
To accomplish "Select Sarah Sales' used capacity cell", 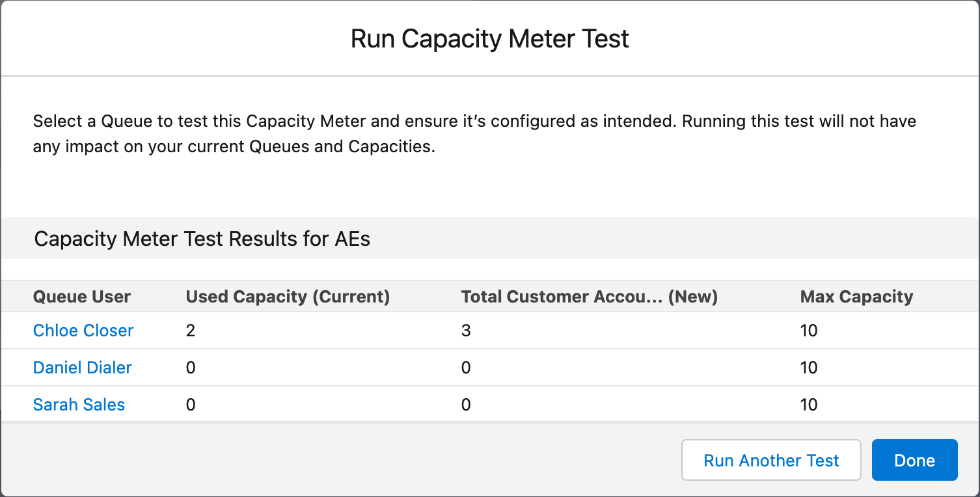I will click(191, 405).
